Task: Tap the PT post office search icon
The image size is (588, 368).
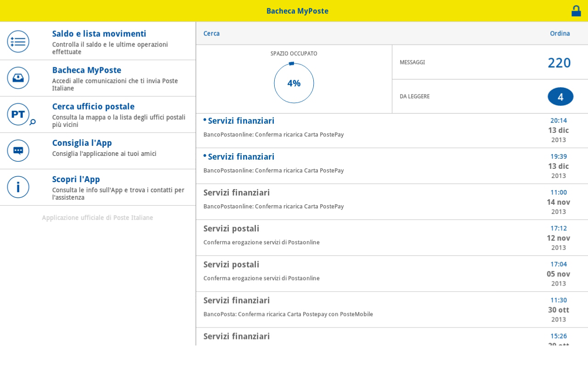Action: pos(18,114)
